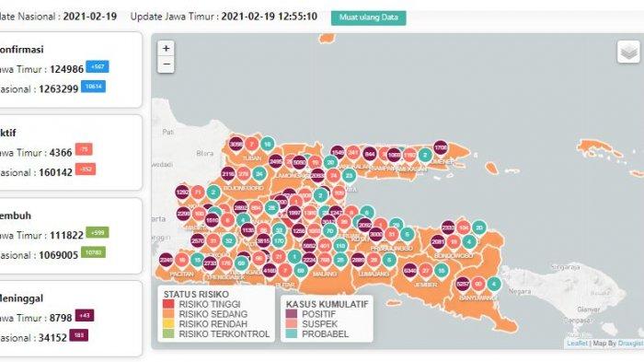This screenshot has width=644, height=362.
Task: Select Pacitan's positif marker 2349
Action: [x=166, y=260]
